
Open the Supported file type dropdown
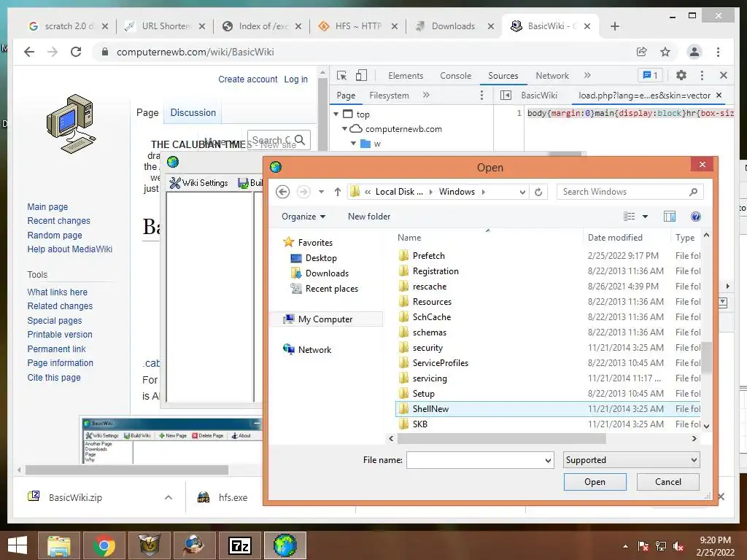[631, 460]
